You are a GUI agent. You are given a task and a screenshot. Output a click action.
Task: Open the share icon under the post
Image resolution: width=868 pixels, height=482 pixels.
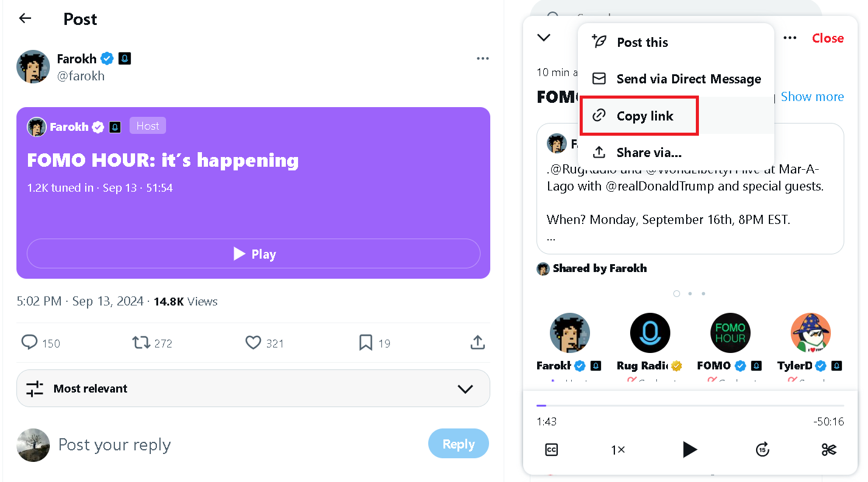477,343
